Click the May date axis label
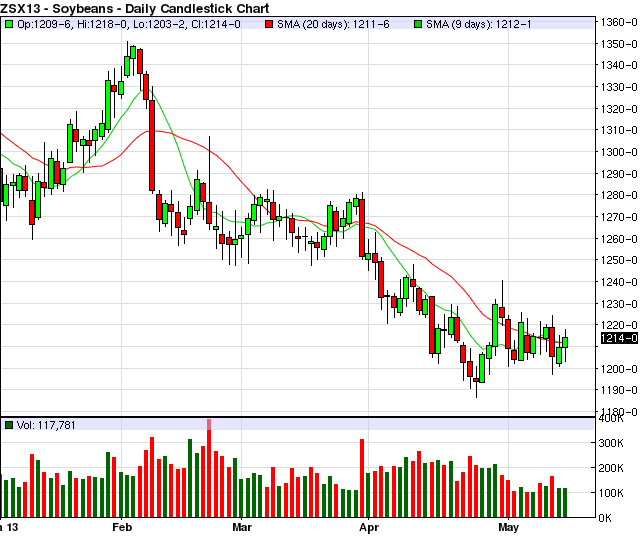 (508, 527)
